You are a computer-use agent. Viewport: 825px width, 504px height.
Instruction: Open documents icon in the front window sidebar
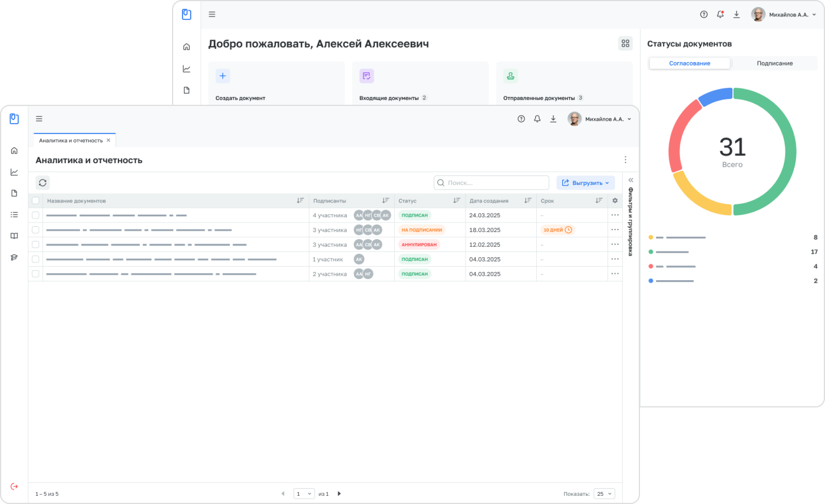point(14,193)
